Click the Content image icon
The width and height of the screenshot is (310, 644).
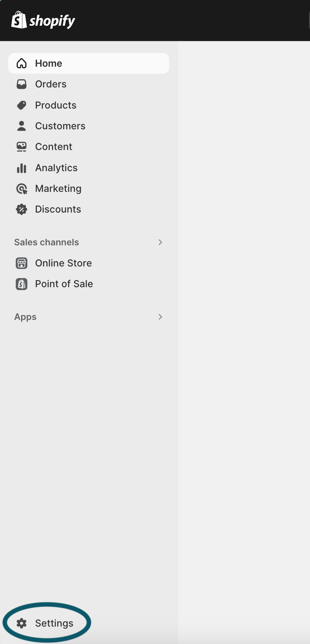[22, 147]
